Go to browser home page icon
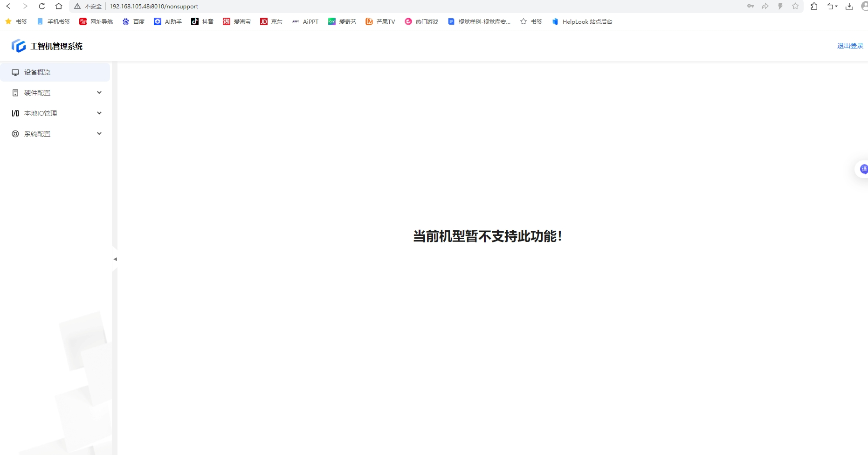This screenshot has height=455, width=868. (59, 6)
